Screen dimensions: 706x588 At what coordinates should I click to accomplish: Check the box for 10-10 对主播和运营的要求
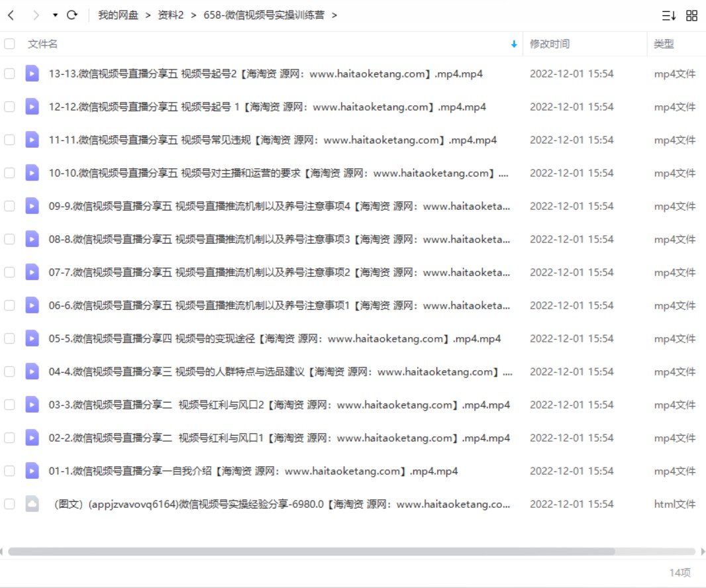coord(9,173)
